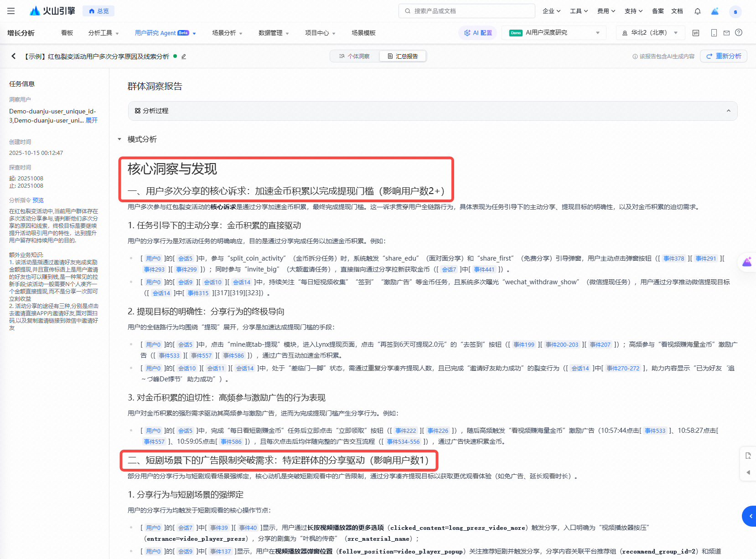Open the 场景模板 menu item
This screenshot has height=559, width=756.
[x=363, y=33]
